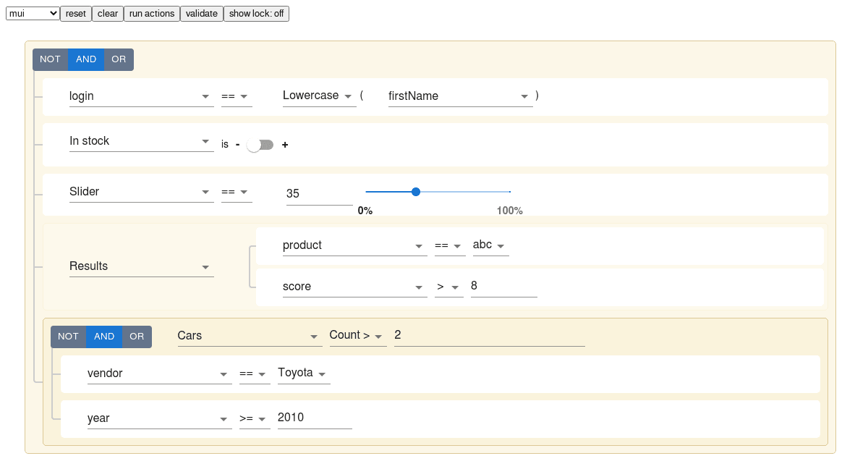Click the year input showing 2010
868x456 pixels.
(315, 418)
